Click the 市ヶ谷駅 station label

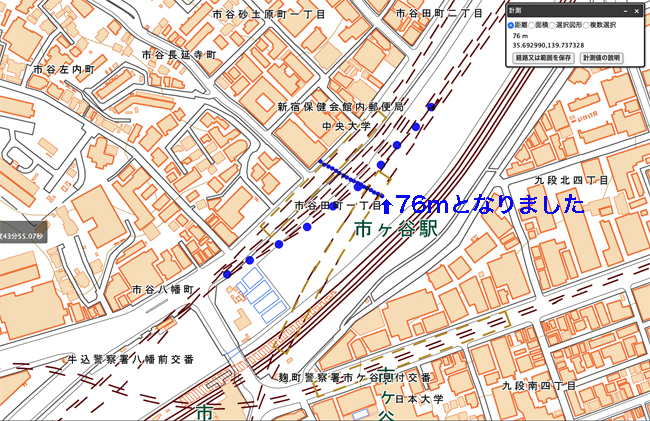click(397, 229)
